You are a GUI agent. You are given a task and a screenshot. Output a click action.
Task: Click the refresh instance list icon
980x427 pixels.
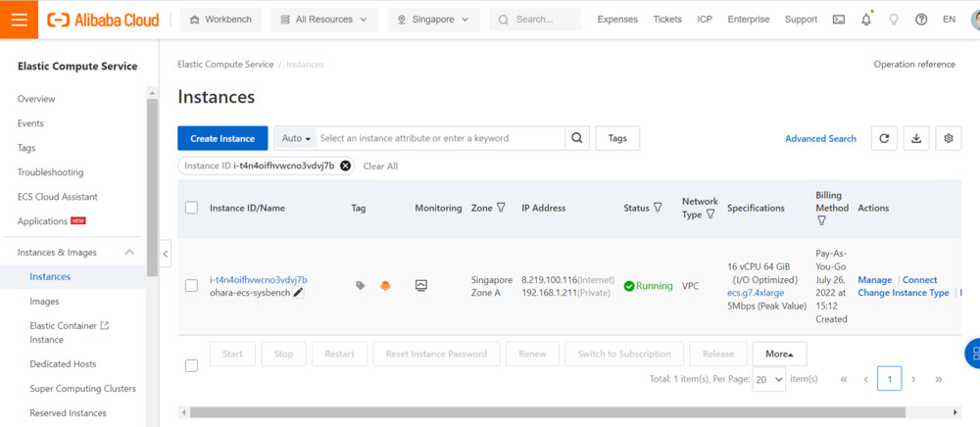coord(884,138)
